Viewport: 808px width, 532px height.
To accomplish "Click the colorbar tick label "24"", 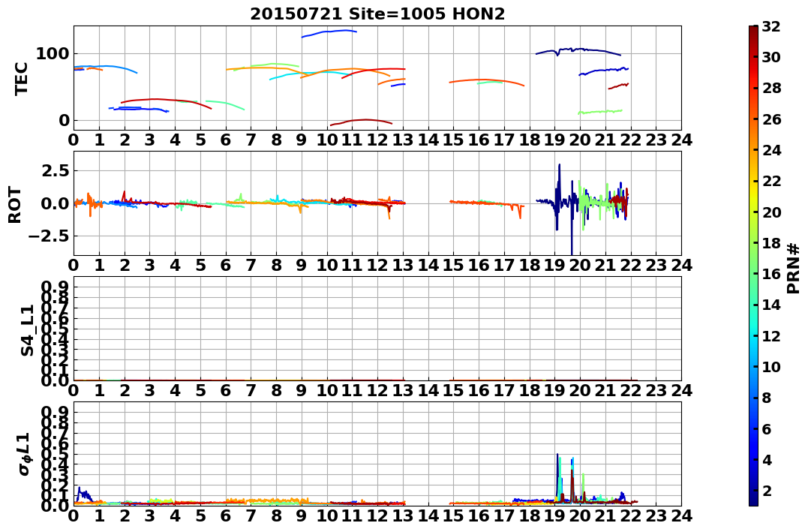I will pos(771,149).
